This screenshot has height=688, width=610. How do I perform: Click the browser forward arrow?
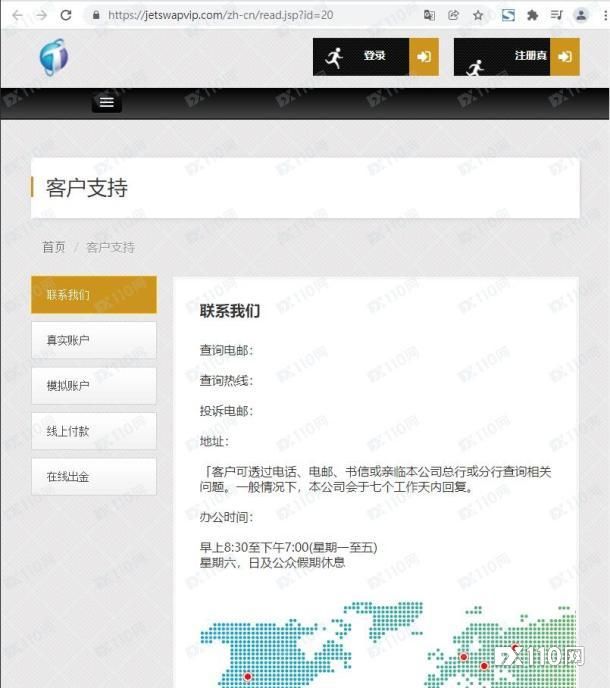point(41,15)
